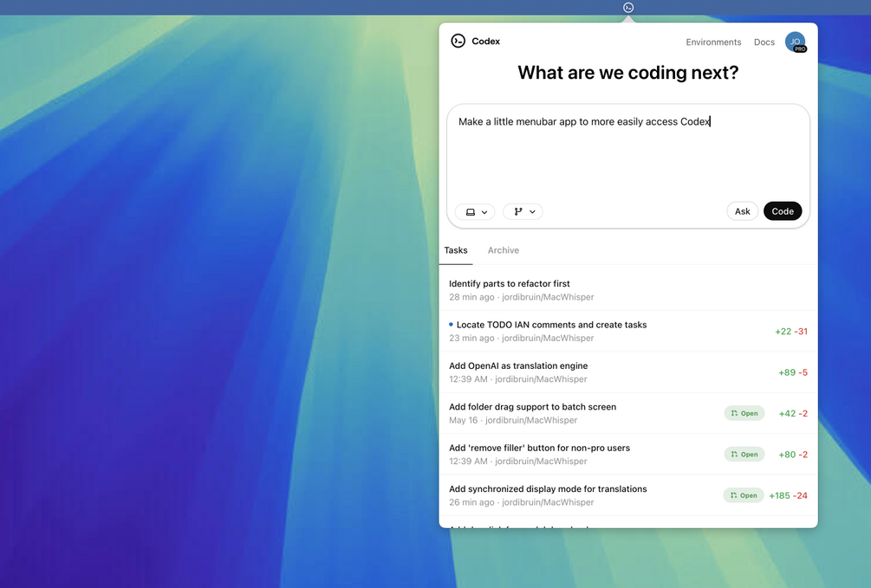Open the JO Pro profile avatar
This screenshot has height=588, width=871.
[x=796, y=42]
